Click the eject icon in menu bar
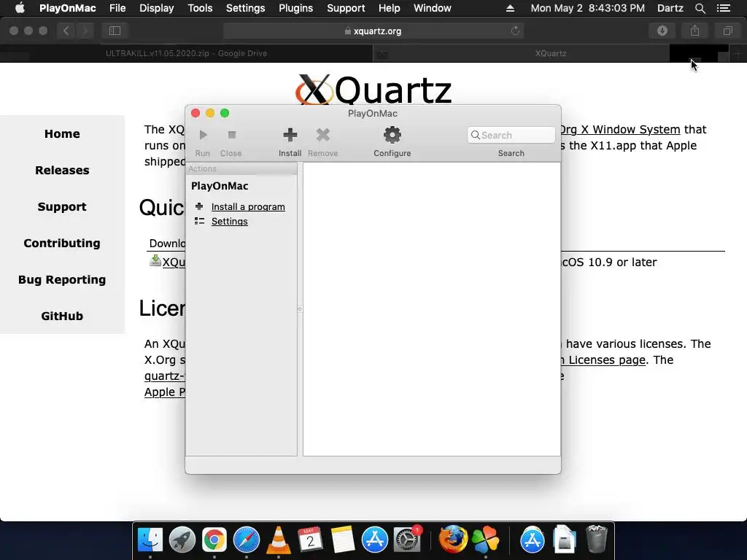This screenshot has width=747, height=560. (x=510, y=8)
